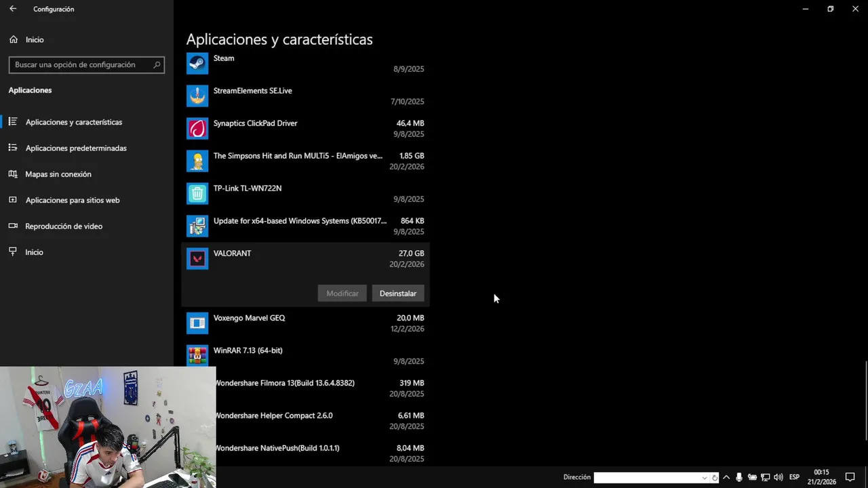
Task: Click the VALORANT app name
Action: (232, 253)
